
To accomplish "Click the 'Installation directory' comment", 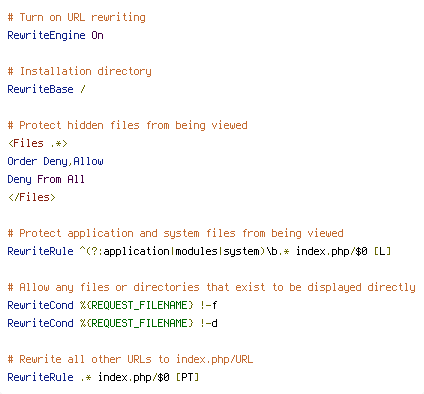I will click(x=79, y=71).
